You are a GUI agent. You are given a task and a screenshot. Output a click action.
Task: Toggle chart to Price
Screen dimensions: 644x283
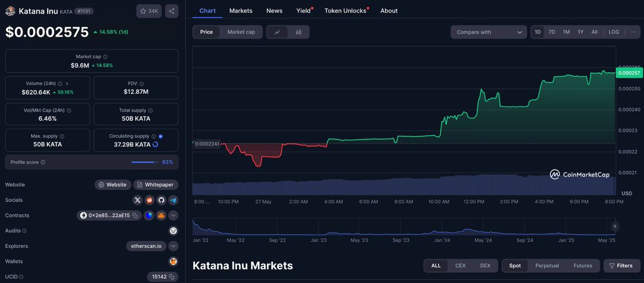[x=207, y=32]
